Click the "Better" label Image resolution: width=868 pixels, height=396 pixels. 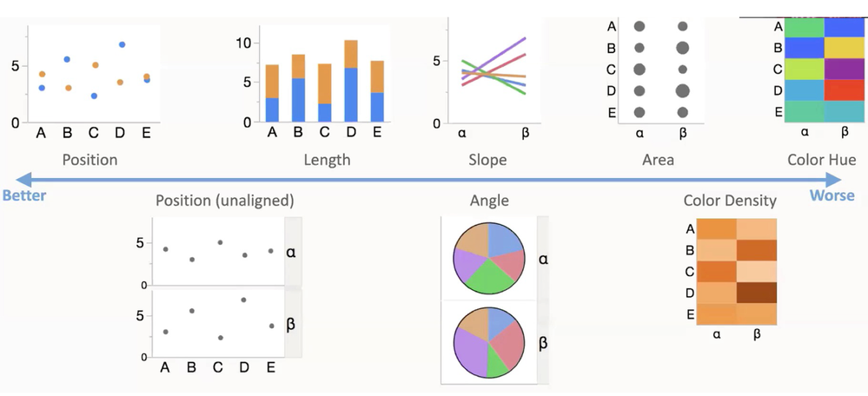(x=24, y=195)
